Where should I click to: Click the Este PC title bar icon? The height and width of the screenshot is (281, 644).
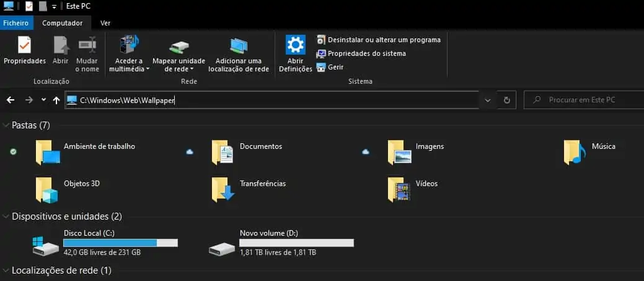click(8, 6)
